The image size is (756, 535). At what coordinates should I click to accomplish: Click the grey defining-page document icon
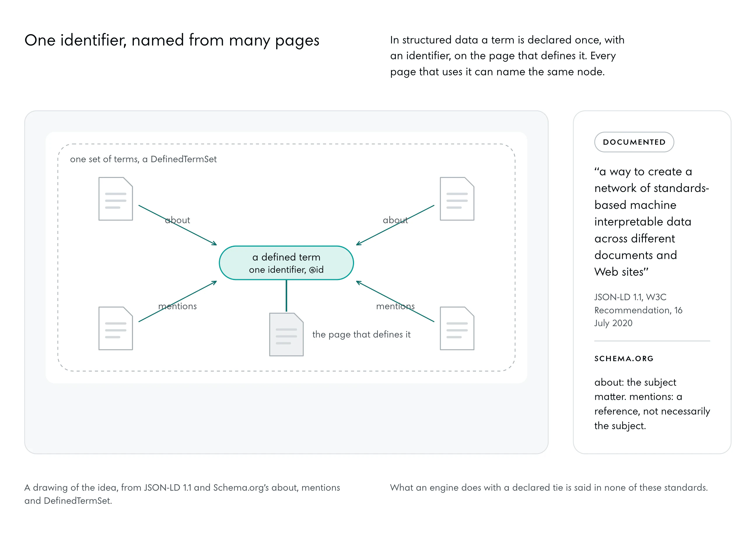click(286, 334)
